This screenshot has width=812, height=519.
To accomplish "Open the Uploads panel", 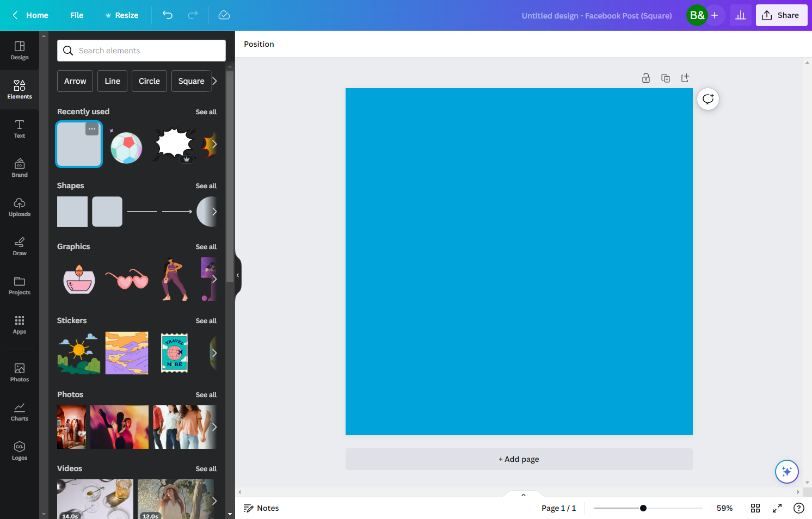I will tap(20, 207).
